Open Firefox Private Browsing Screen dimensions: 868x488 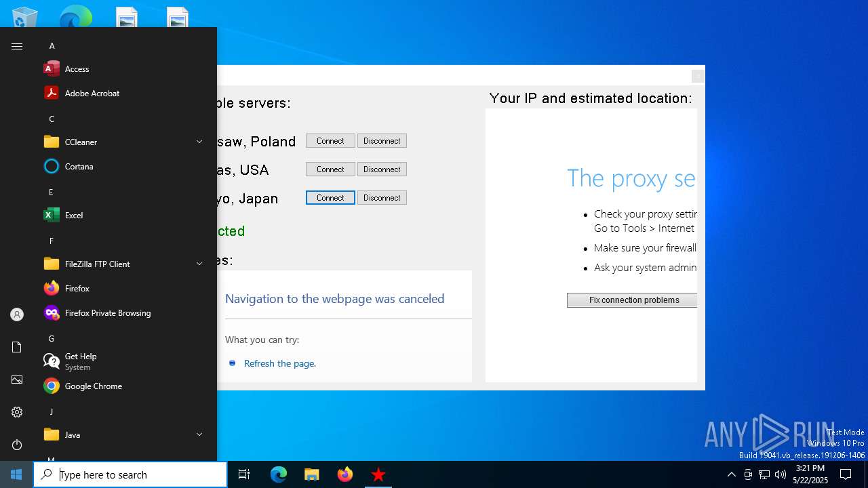coord(122,313)
